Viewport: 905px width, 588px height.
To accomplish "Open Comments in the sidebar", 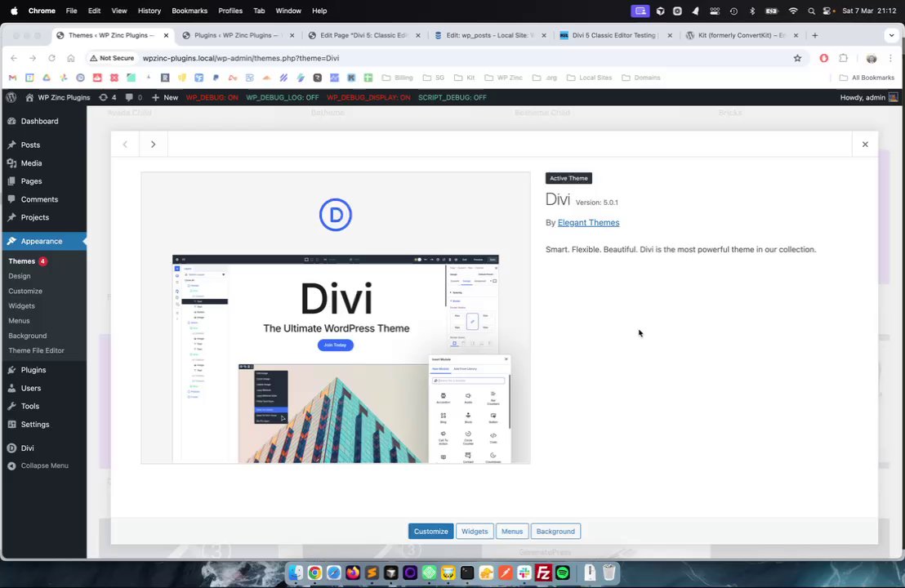I will tap(43, 199).
